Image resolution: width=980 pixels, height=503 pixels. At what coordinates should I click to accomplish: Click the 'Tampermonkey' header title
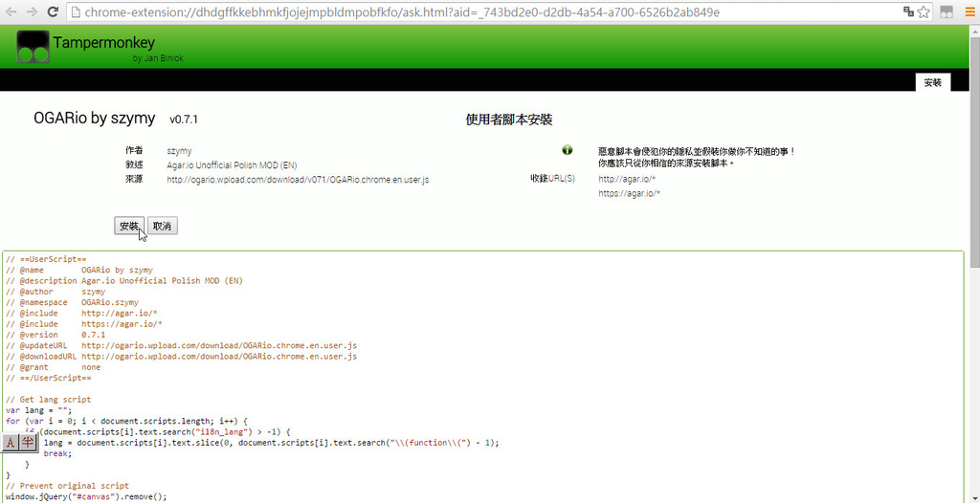point(103,42)
